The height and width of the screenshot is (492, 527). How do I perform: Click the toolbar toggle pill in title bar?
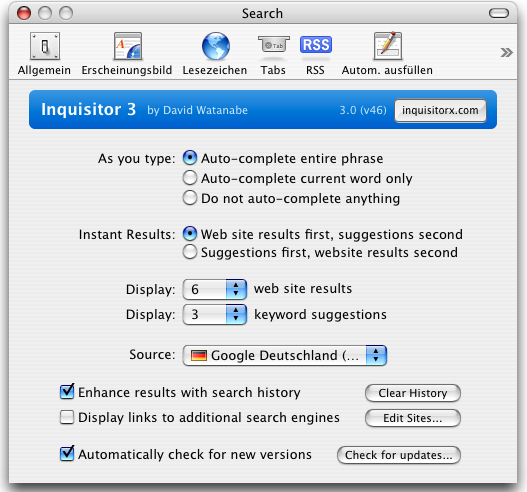(499, 13)
